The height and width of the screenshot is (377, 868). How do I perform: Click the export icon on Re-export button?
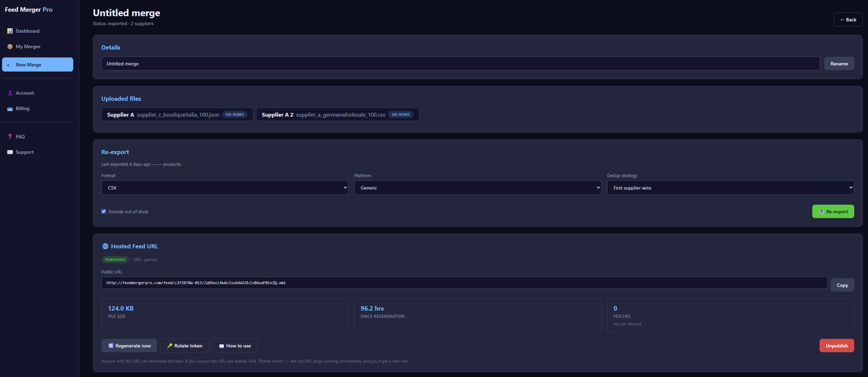coord(822,212)
